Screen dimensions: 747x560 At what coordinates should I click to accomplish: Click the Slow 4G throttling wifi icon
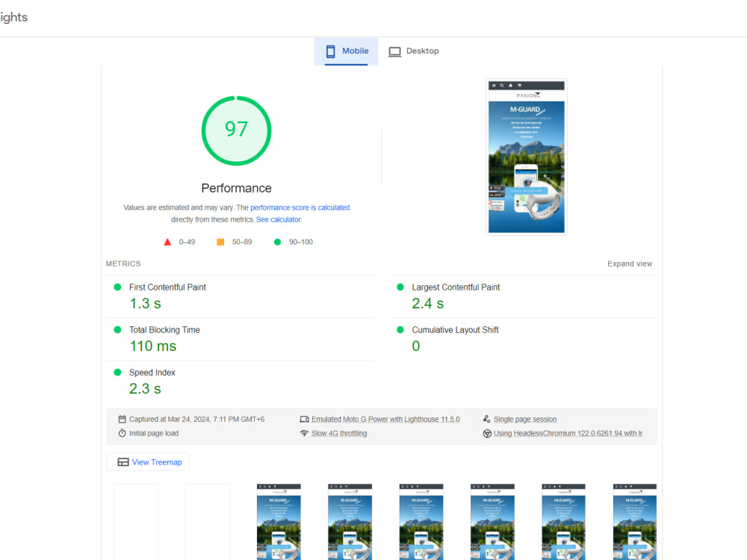click(x=304, y=433)
